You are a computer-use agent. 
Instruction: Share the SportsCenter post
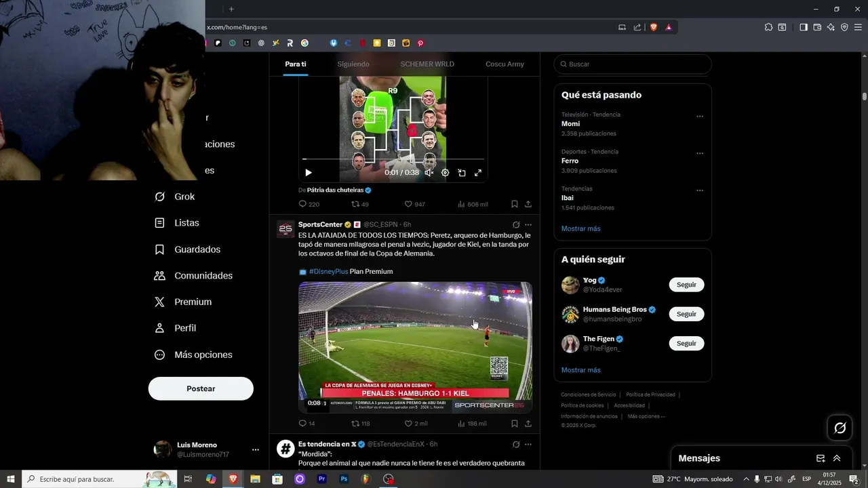(528, 424)
